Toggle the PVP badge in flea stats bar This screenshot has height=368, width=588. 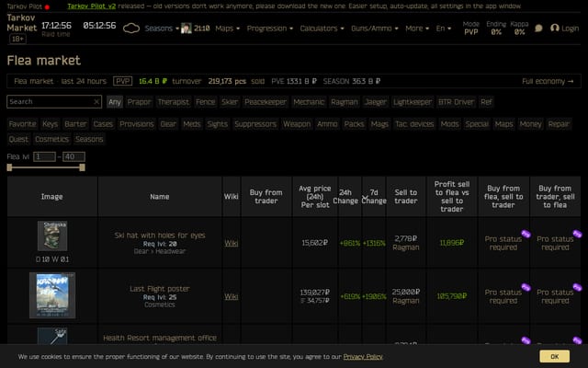[122, 81]
